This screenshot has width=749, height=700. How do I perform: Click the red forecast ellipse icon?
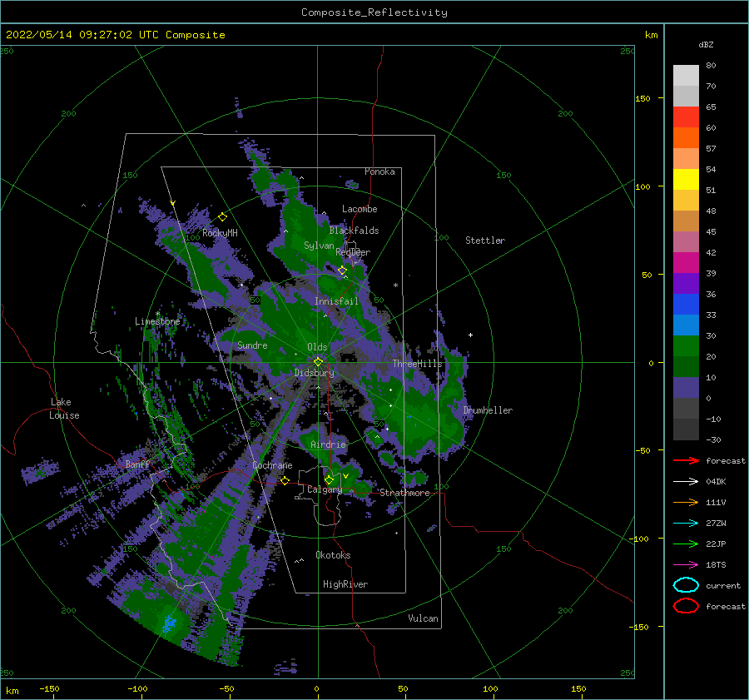pyautogui.click(x=686, y=606)
